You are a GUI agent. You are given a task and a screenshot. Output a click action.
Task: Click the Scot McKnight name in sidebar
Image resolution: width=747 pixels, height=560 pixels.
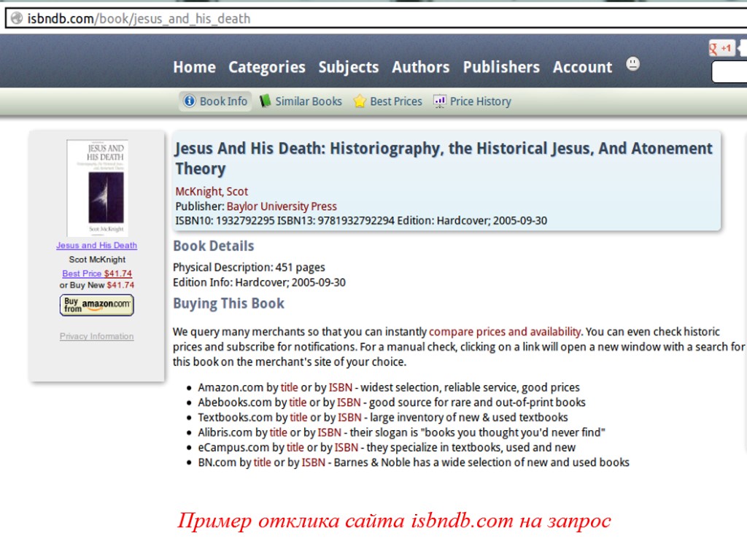[x=97, y=260]
